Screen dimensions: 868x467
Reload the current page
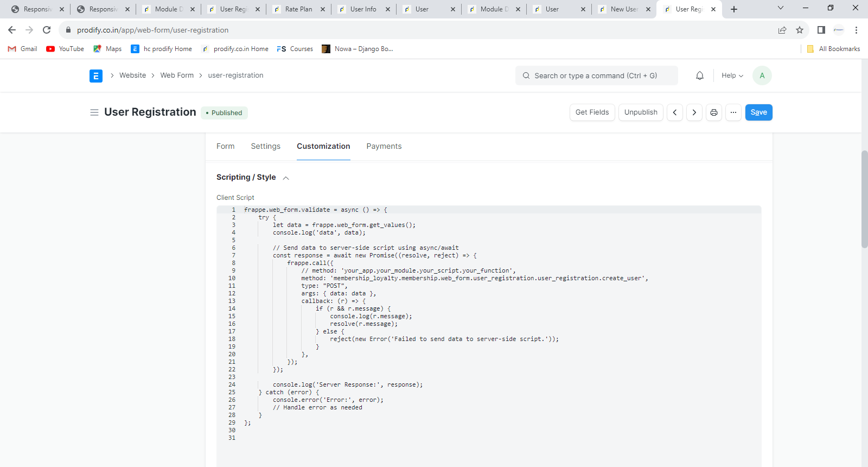(x=47, y=30)
